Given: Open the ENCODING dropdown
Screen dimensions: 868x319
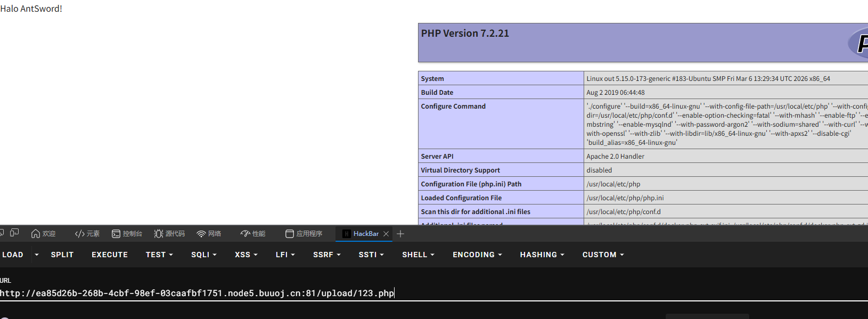Looking at the screenshot, I should coord(477,255).
